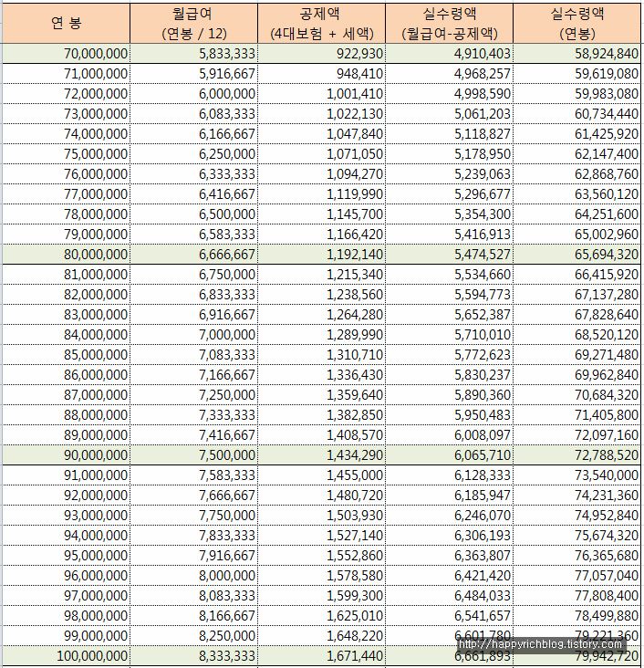Click monthly pay cell 8,000,000

[193, 575]
